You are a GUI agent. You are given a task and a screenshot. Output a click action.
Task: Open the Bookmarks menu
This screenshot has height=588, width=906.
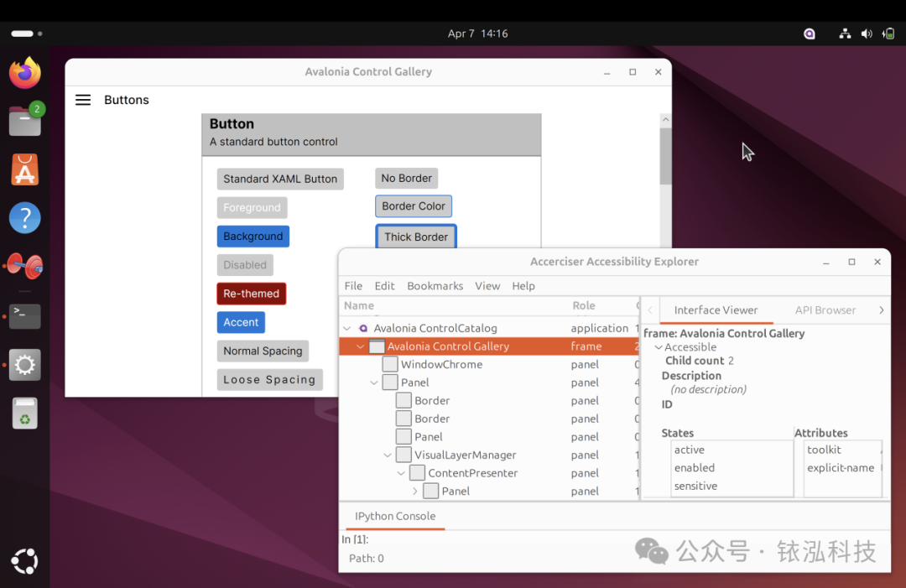point(435,286)
